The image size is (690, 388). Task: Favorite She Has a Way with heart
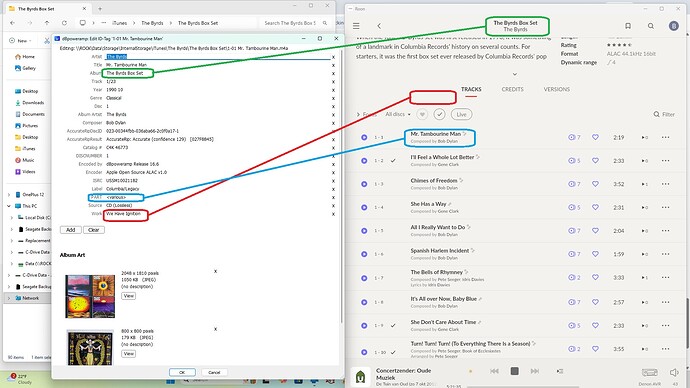click(595, 207)
